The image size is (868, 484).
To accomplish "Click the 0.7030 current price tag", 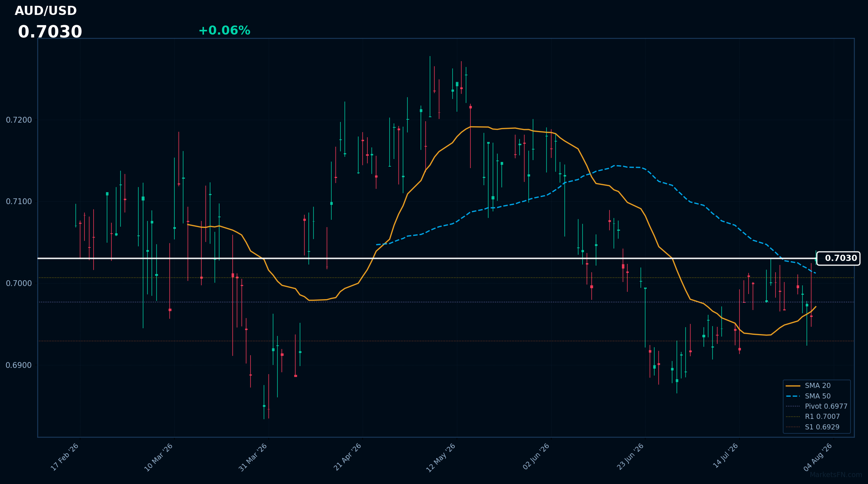I will [839, 258].
